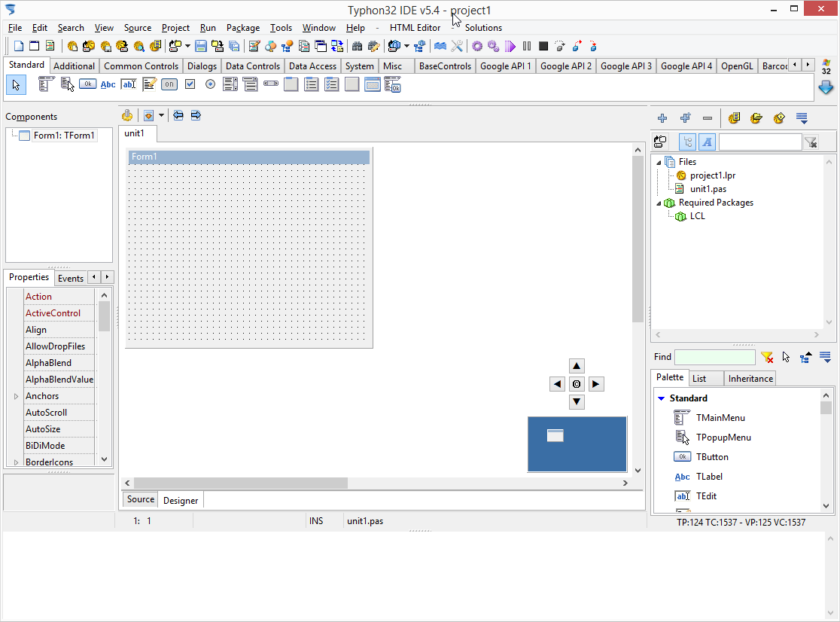
Task: Collapse the Standard group in the Palette
Action: click(x=661, y=398)
